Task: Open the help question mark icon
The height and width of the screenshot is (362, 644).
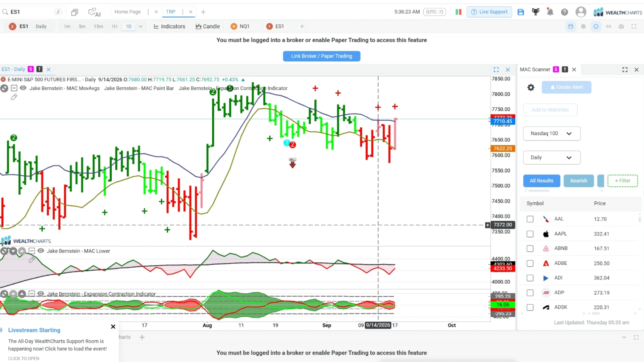Action: point(565,12)
